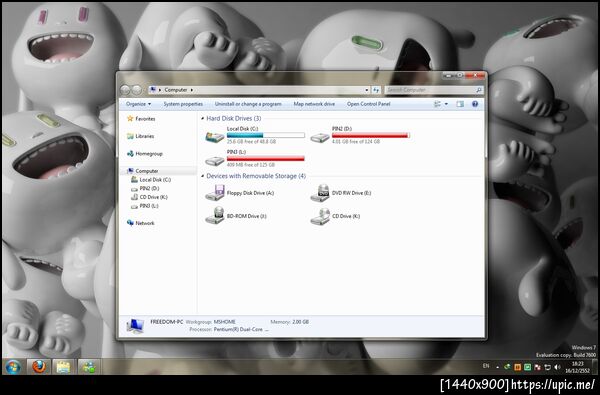The height and width of the screenshot is (395, 600).
Task: Select the CD Drive (K:) icon in content pane
Action: (x=320, y=216)
